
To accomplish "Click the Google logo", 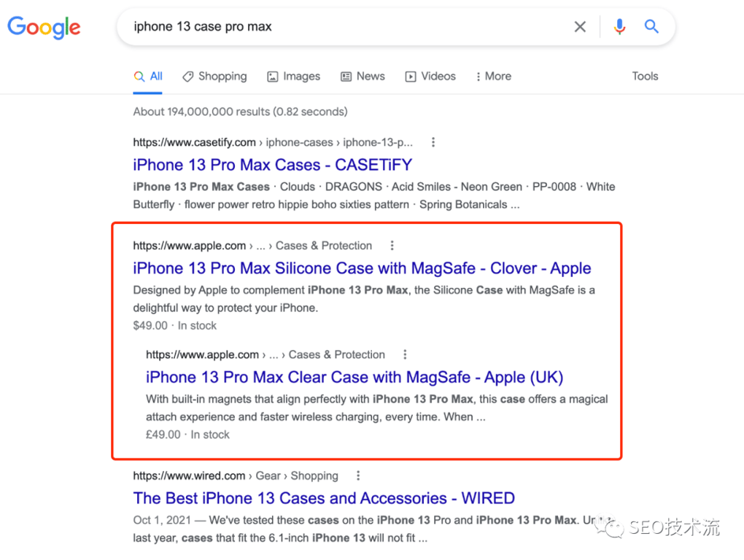I will click(44, 28).
